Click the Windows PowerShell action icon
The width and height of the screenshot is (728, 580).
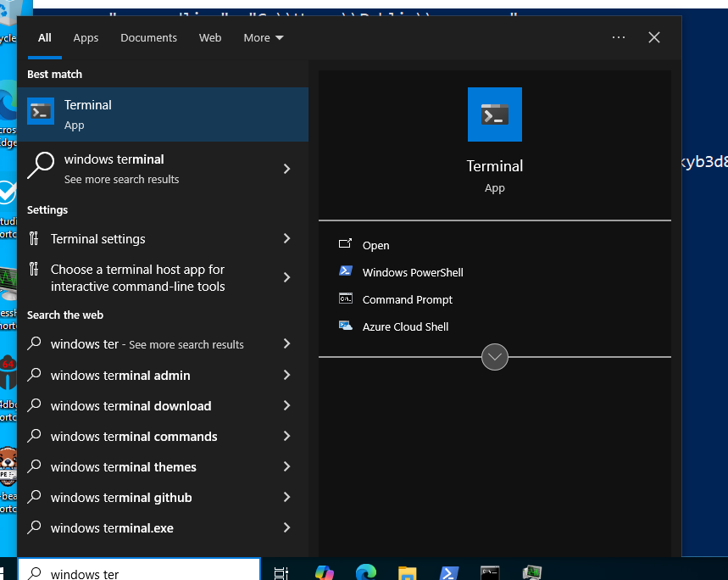pyautogui.click(x=346, y=270)
